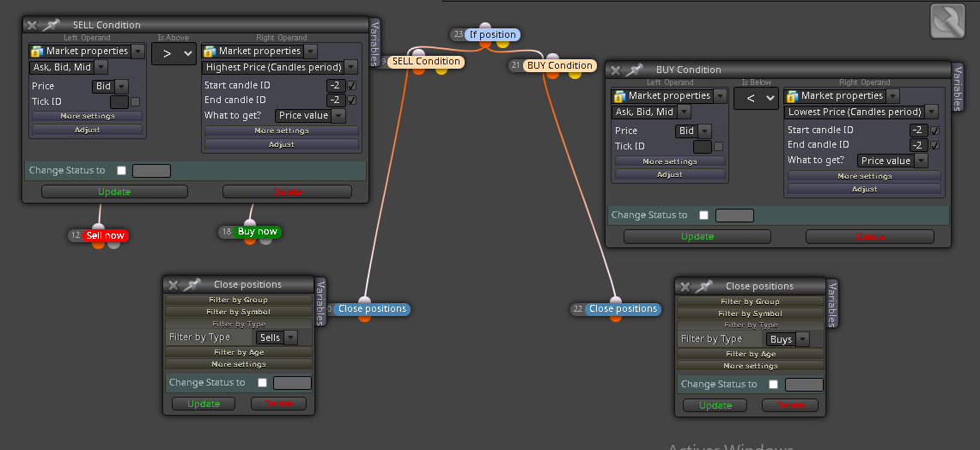Click yellow output dot of If position block
980x450 pixels.
tap(502, 44)
